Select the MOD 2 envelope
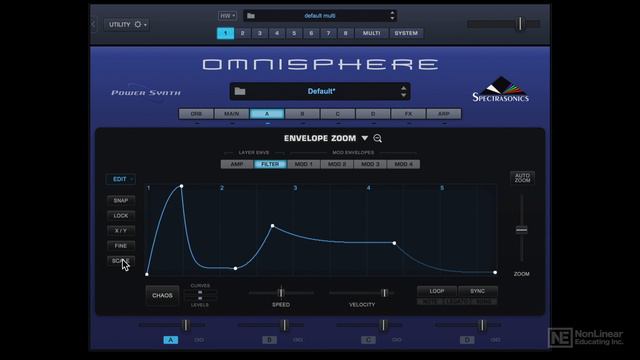 (337, 164)
